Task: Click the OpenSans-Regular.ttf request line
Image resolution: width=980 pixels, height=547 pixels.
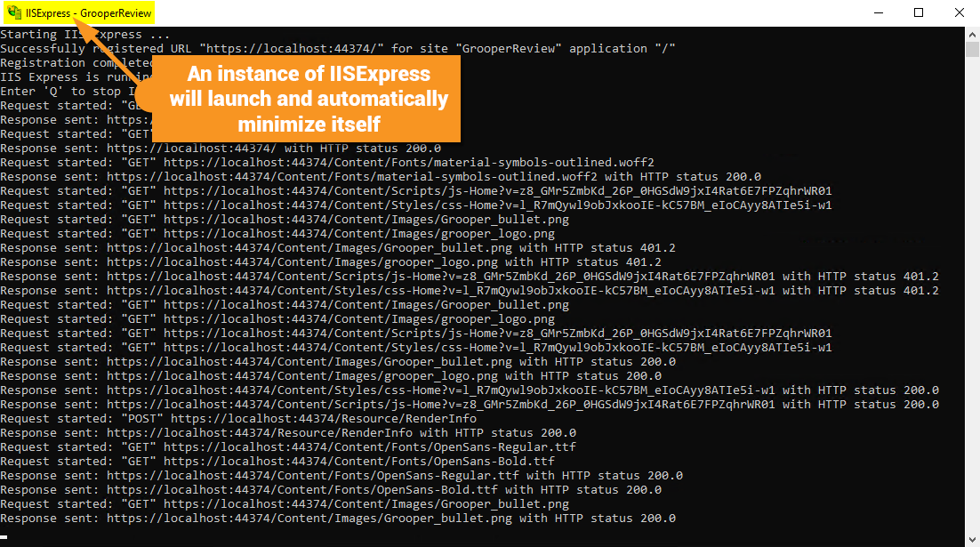Action: coord(288,447)
